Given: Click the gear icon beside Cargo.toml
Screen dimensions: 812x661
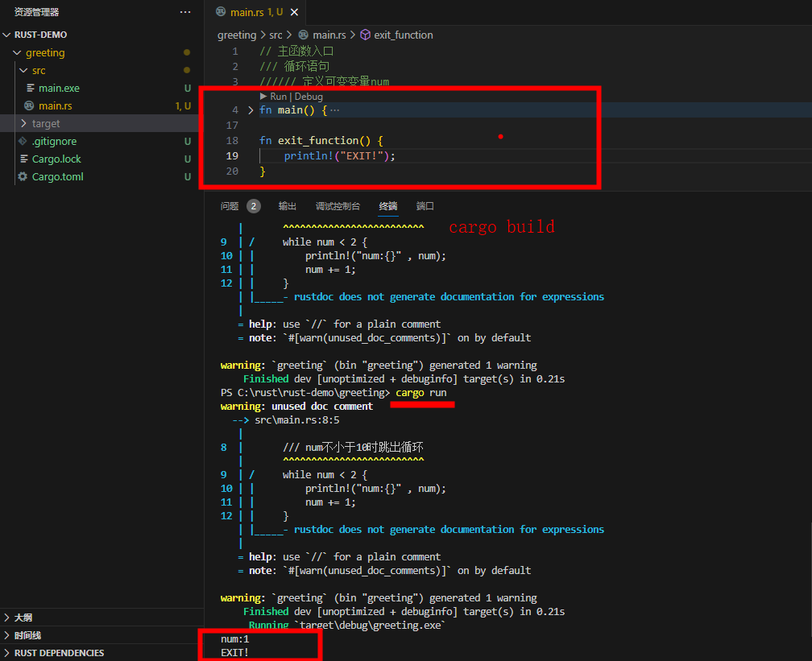Looking at the screenshot, I should [23, 176].
